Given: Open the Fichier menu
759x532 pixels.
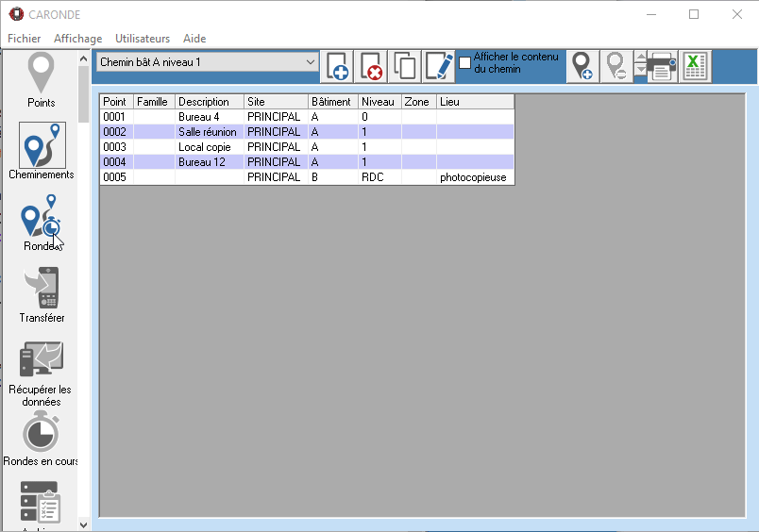Looking at the screenshot, I should point(25,39).
